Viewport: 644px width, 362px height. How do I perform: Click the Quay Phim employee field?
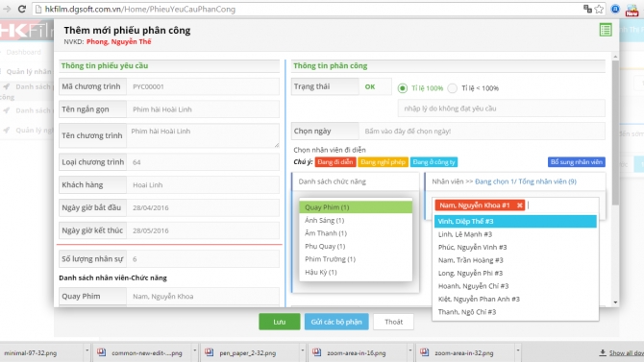point(203,297)
